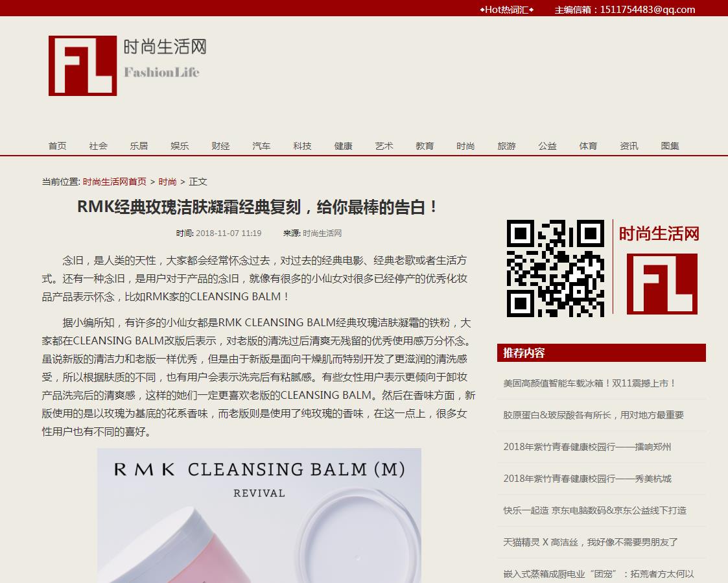This screenshot has height=583, width=728.
Task: Click the source label 时尚生活网 under title
Action: [322, 233]
